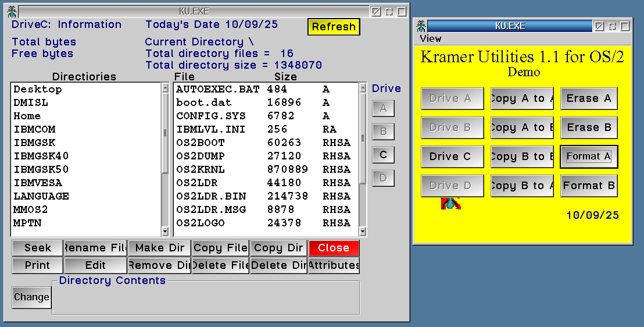Click the Erase B button
This screenshot has width=644, height=327.
point(588,127)
